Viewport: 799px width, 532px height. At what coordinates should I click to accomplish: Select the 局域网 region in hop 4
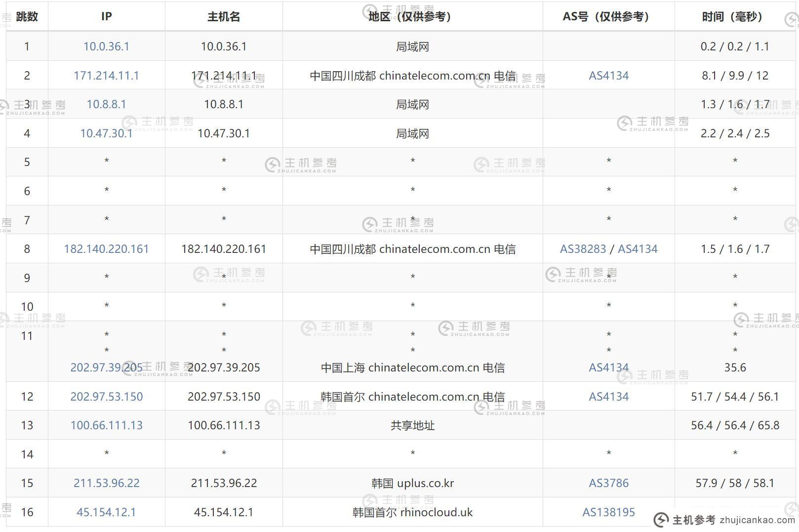(412, 133)
